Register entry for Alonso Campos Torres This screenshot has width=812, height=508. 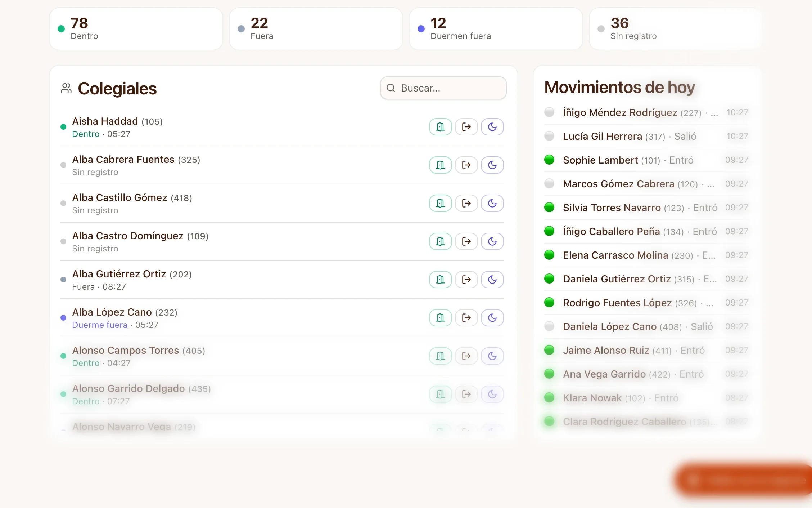coord(440,356)
